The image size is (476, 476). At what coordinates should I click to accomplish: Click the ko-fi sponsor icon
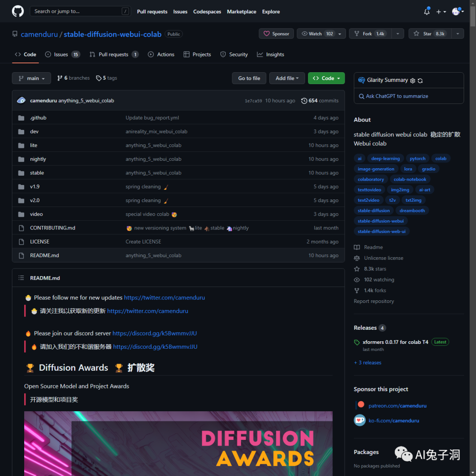pos(360,421)
